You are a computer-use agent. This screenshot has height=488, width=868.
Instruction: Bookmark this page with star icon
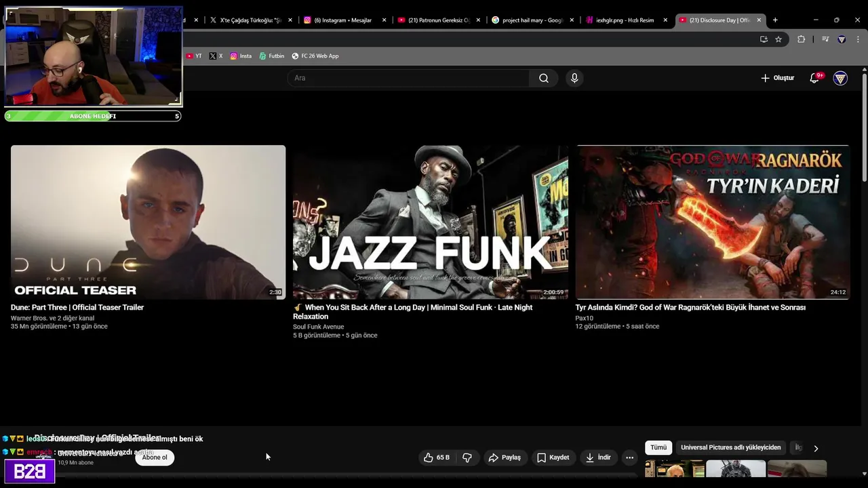point(778,39)
